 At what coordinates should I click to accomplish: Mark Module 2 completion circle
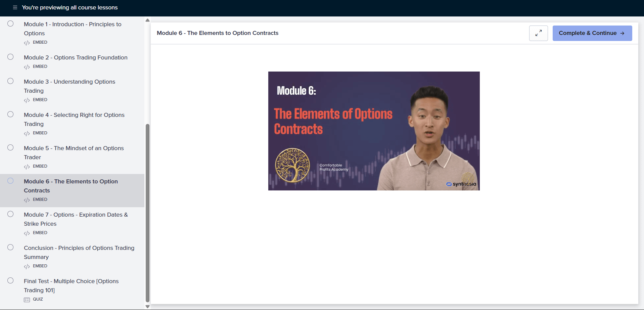[10, 57]
